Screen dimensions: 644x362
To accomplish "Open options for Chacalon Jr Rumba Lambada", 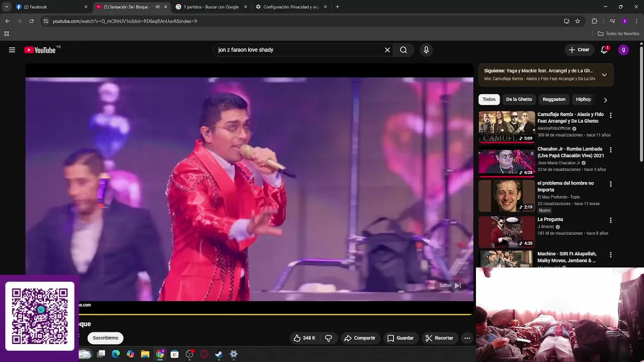I will tap(611, 150).
